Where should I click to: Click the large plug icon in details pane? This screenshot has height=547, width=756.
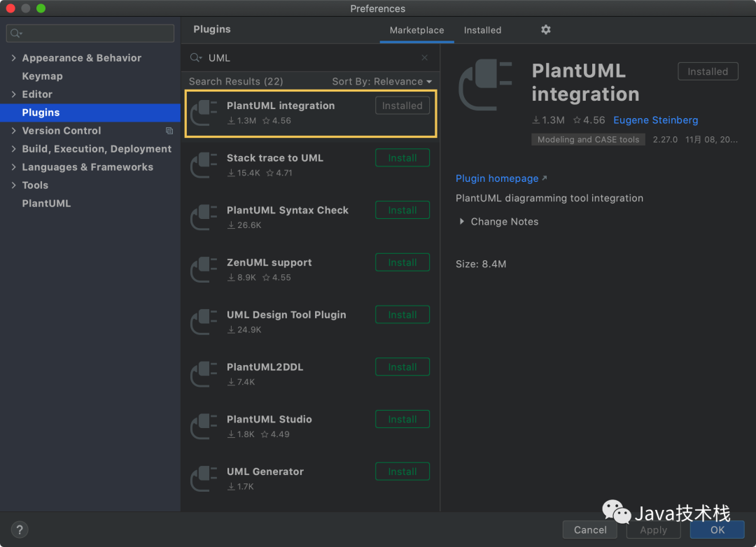(485, 85)
